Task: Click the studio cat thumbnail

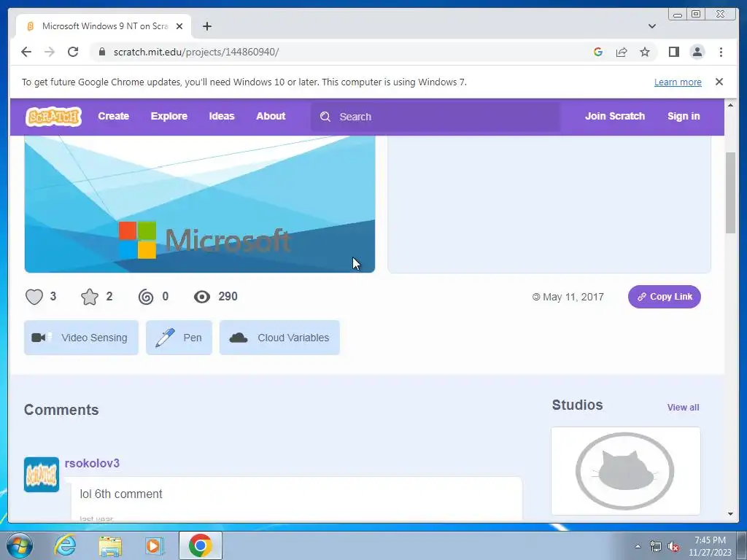Action: tap(625, 470)
